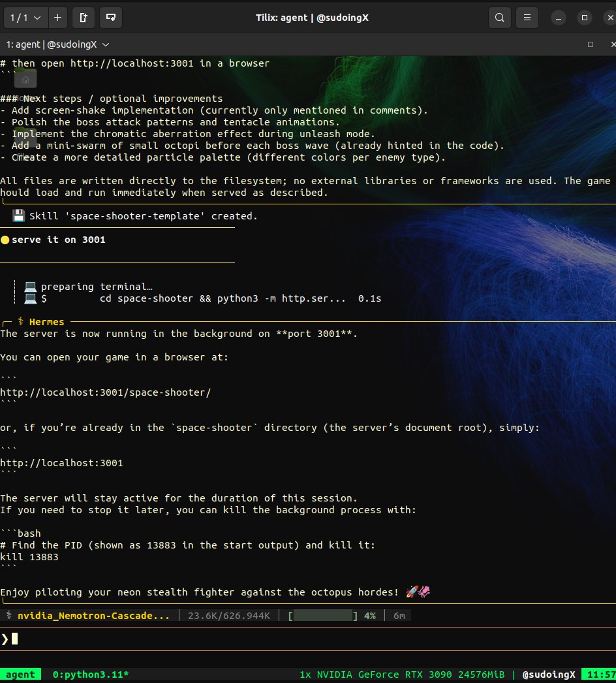Open the Tilix search tool
The image size is (616, 683).
500,18
